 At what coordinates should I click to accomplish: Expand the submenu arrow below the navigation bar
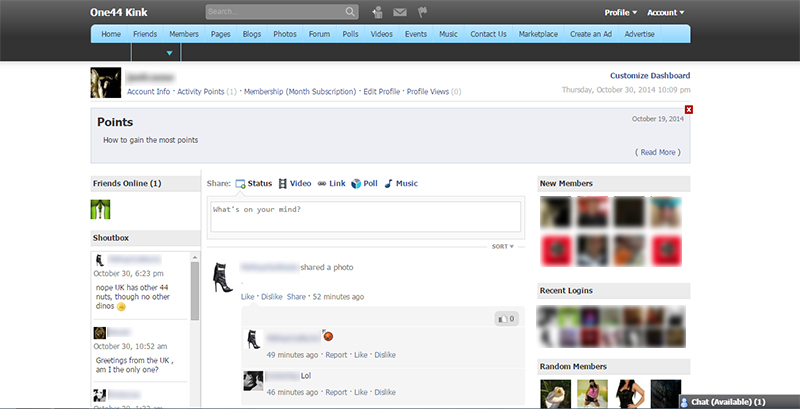[169, 53]
